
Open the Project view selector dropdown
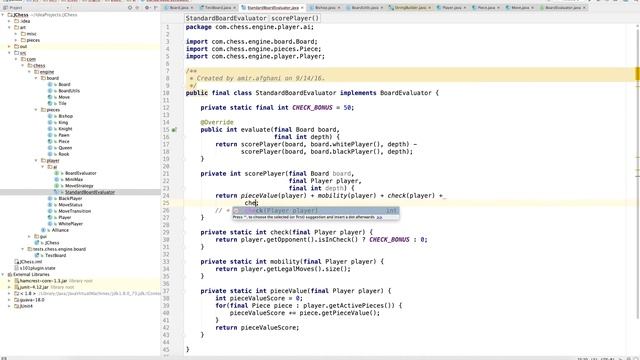(x=68, y=8)
